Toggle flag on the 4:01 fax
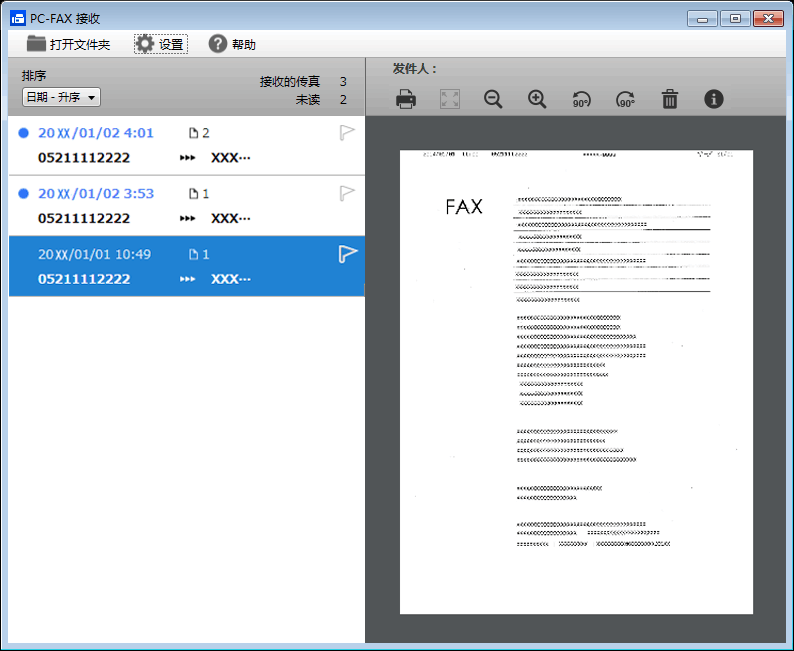The height and width of the screenshot is (651, 794). click(x=347, y=133)
